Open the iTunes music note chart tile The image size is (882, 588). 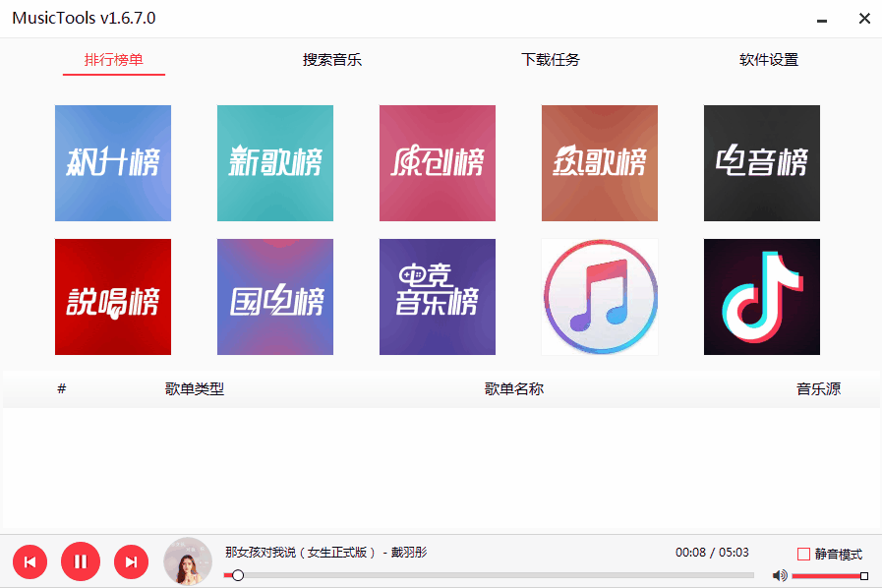600,297
